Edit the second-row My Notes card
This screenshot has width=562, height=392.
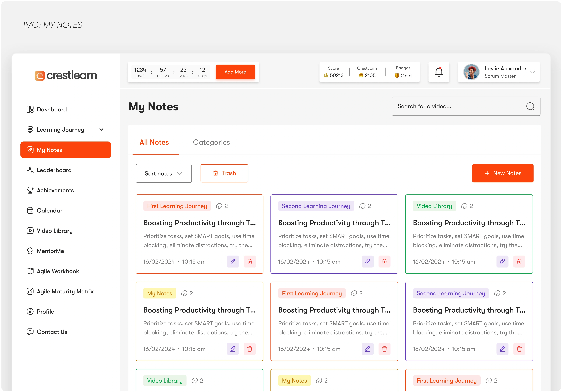tap(233, 349)
